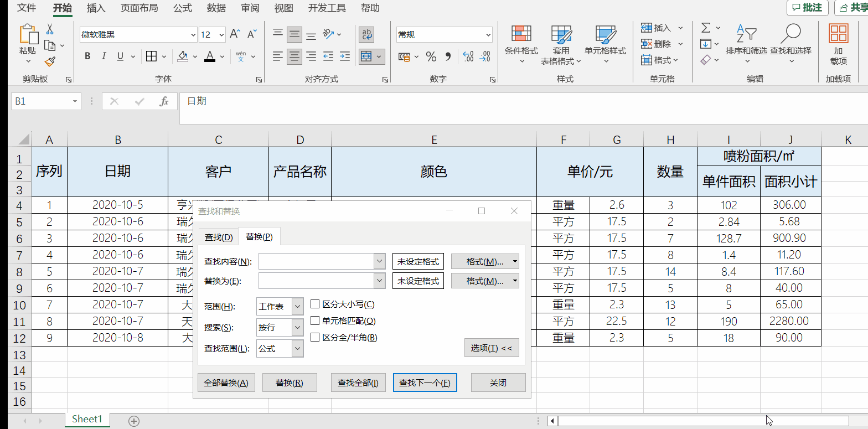Toggle Bold formatting
Image resolution: width=868 pixels, height=429 pixels.
(87, 56)
